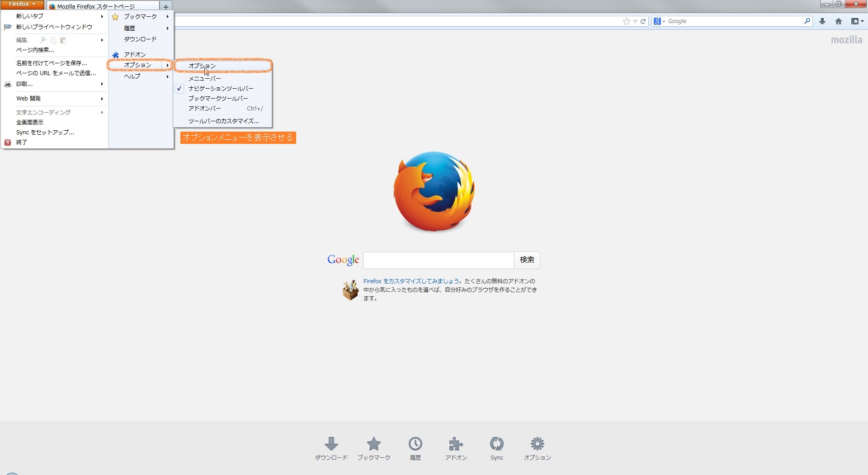Open the toolbar downloads arrow icon
868x475 pixels.
tap(822, 21)
